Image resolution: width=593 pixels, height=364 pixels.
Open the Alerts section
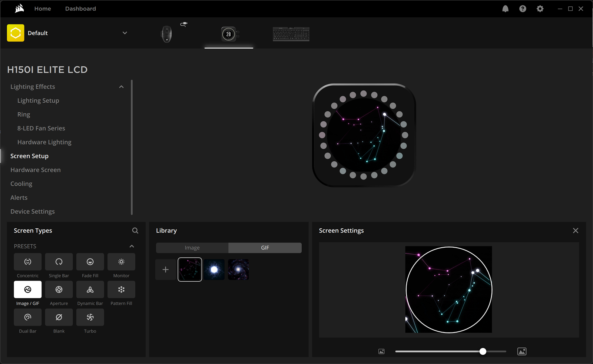click(x=19, y=198)
